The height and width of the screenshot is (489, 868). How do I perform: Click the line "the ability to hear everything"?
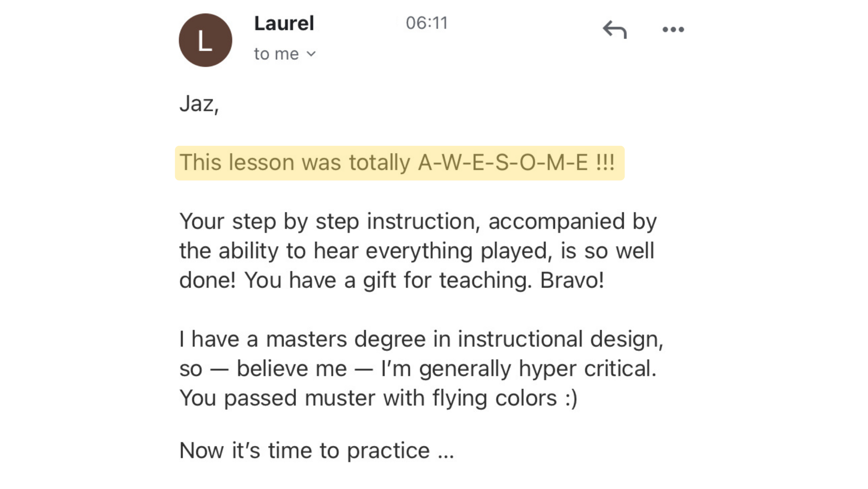417,251
